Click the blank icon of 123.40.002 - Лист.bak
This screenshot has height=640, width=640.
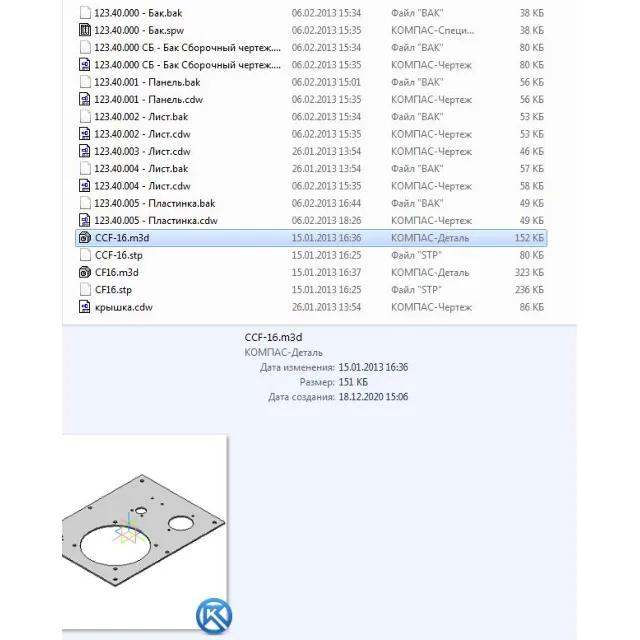pos(85,117)
